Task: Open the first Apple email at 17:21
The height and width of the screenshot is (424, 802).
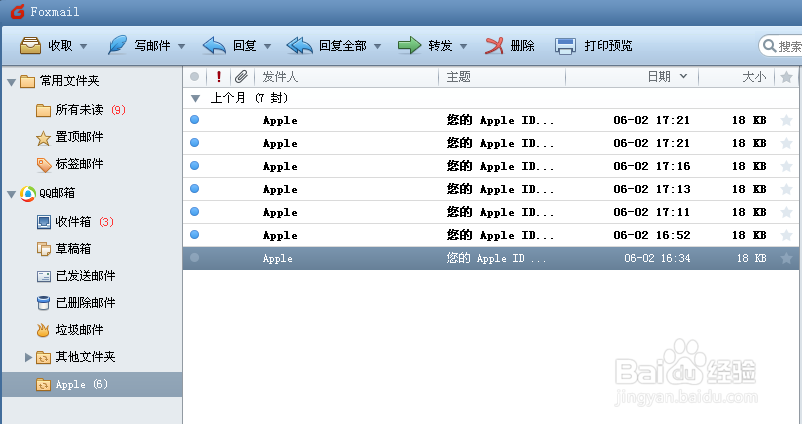Action: [491, 120]
